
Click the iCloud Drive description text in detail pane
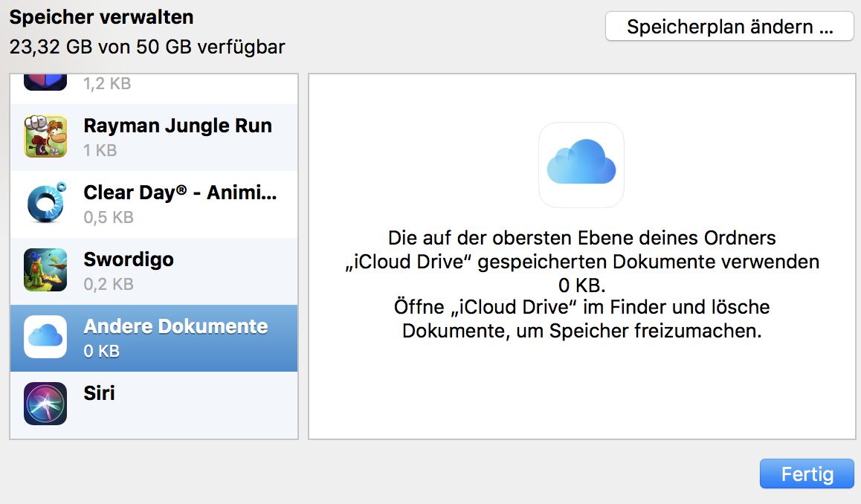[x=582, y=285]
